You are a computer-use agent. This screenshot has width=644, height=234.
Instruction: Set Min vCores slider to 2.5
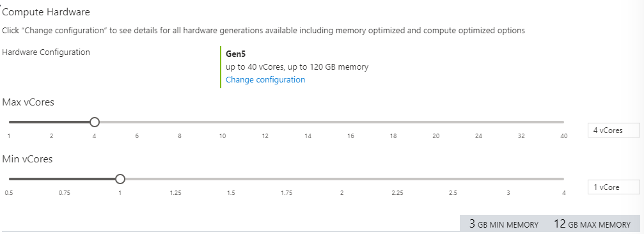coord(453,179)
